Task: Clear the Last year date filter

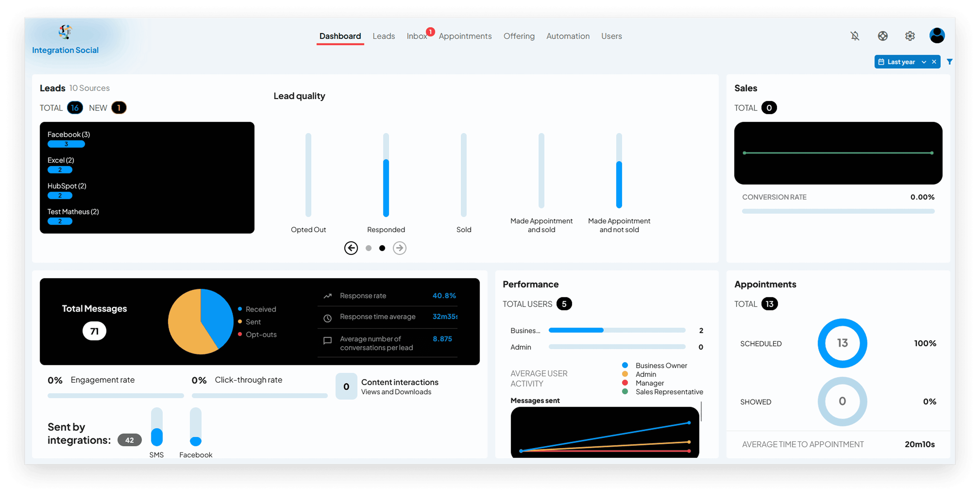Action: click(x=934, y=62)
